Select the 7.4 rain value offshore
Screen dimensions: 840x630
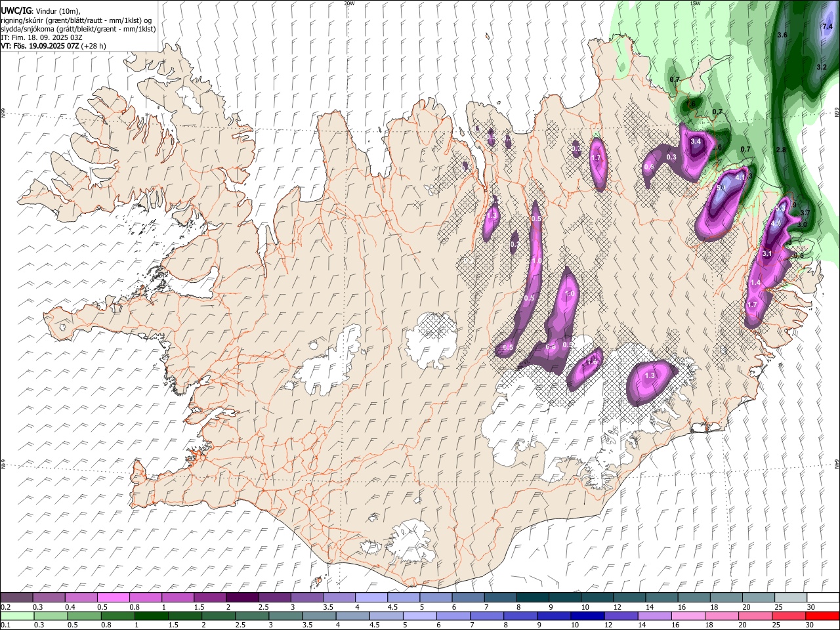tap(827, 27)
